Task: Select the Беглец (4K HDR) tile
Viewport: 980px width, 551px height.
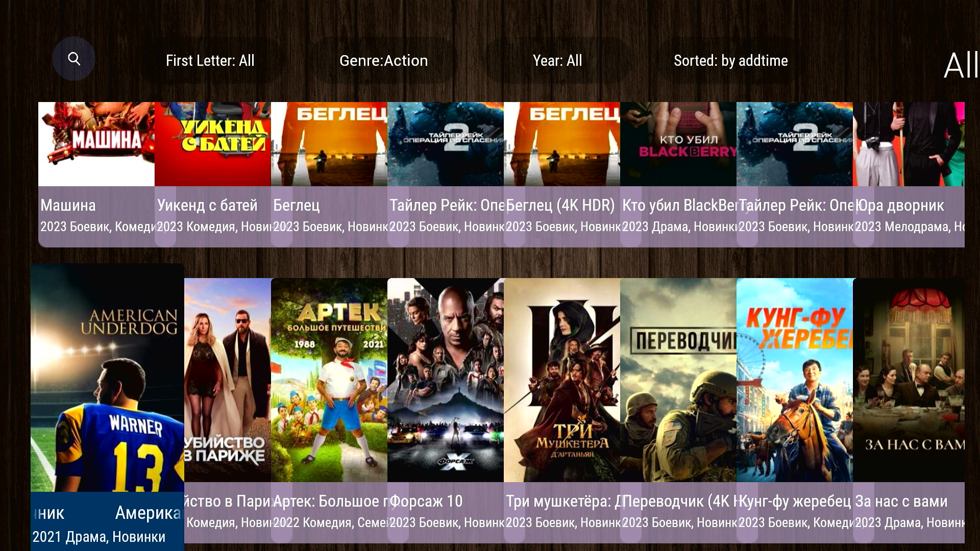Action: [562, 174]
